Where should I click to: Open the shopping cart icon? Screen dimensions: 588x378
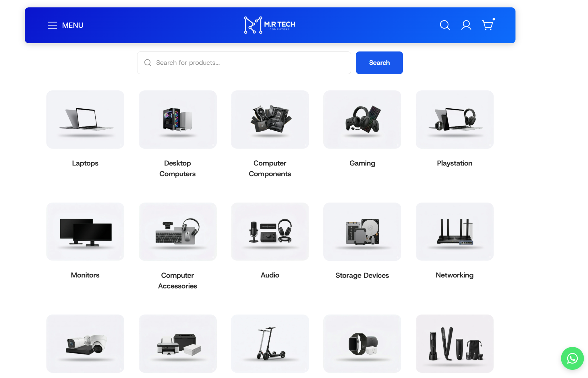(x=488, y=25)
